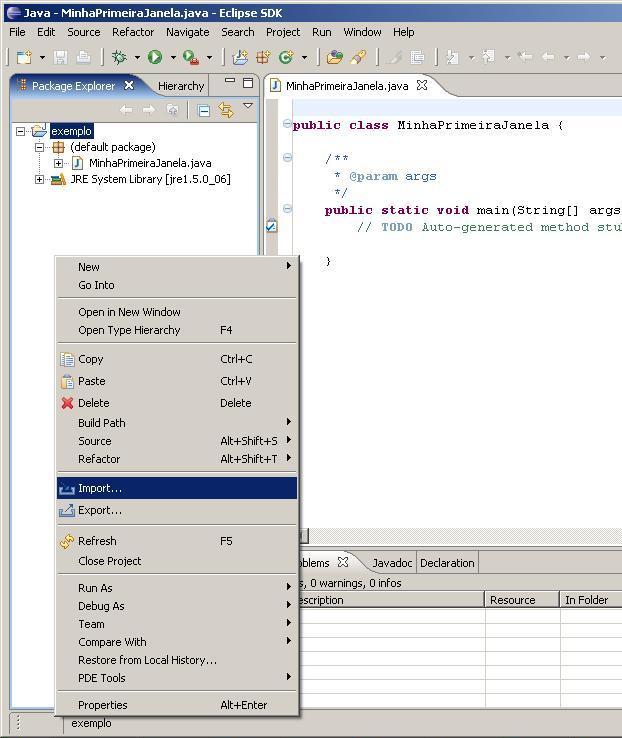Click the Open Type toolbar icon

tap(335, 57)
